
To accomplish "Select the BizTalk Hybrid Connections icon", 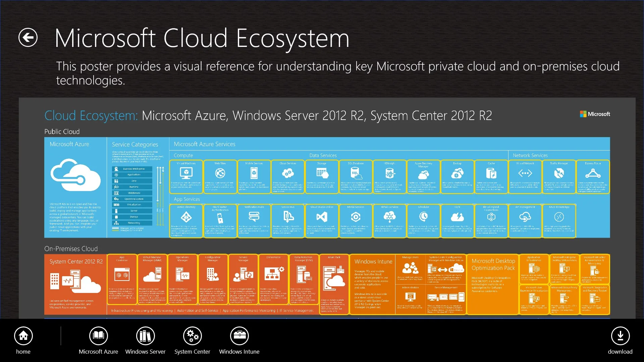I will click(491, 218).
